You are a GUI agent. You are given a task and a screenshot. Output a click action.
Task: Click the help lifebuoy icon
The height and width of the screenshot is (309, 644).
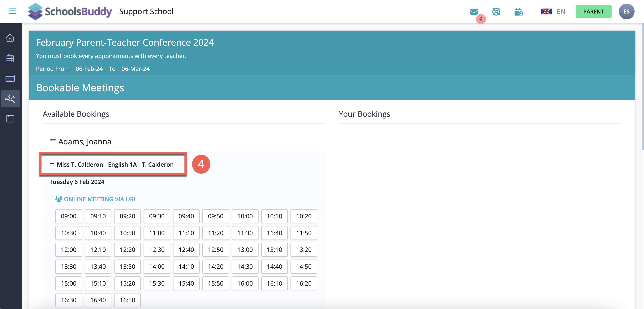tap(496, 11)
